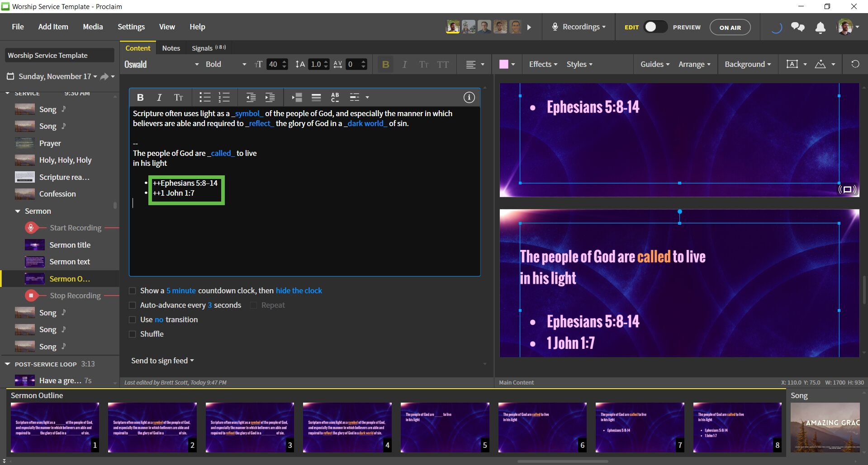Image resolution: width=868 pixels, height=465 pixels.
Task: Open the Oswald font dropdown
Action: 161,65
